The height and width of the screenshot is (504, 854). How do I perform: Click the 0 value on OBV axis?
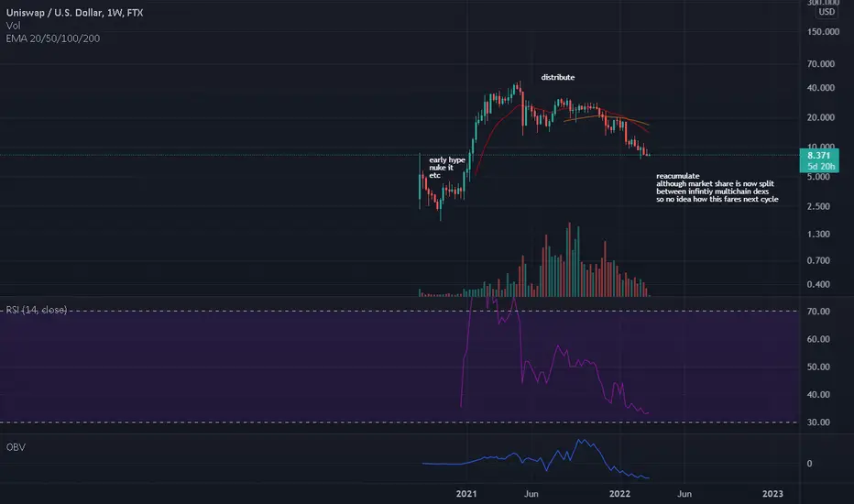click(x=809, y=464)
